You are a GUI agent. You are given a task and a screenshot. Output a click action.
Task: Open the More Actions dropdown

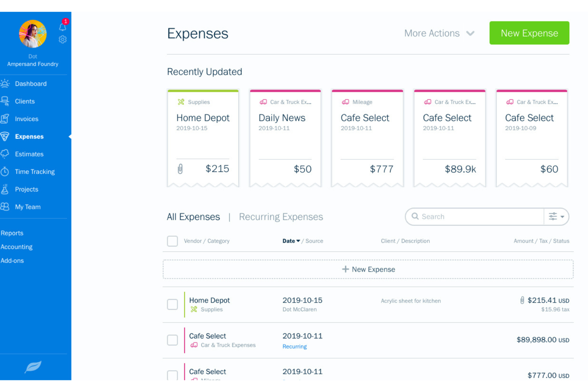click(x=439, y=33)
